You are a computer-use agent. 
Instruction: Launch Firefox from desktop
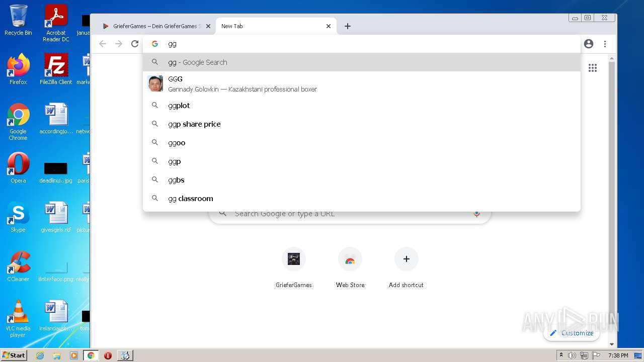click(x=18, y=69)
